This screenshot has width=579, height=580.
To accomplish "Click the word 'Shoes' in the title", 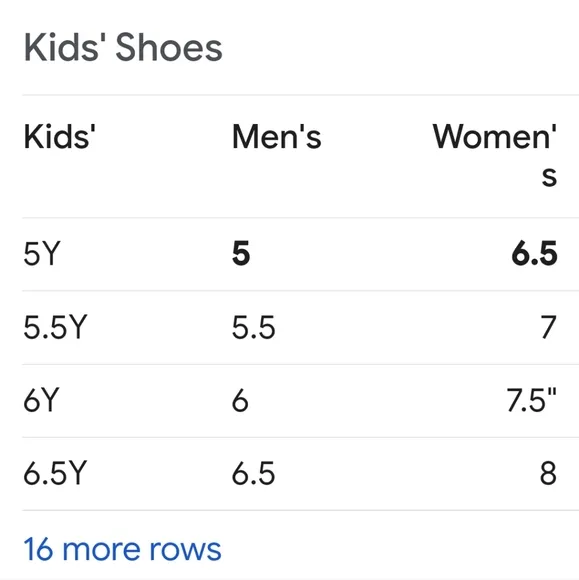I will click(169, 47).
